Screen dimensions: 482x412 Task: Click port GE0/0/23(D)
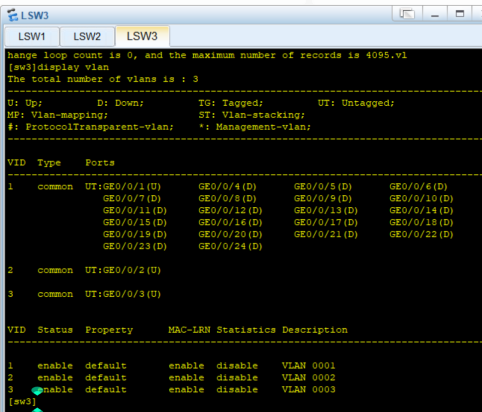[x=135, y=247]
